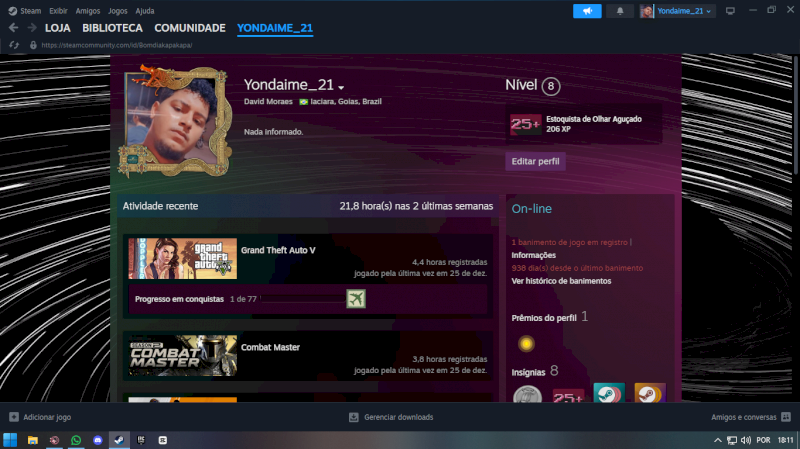Click Progresso em conquistas for GTA V
Viewport: 800px width, 449px height.
[x=179, y=299]
